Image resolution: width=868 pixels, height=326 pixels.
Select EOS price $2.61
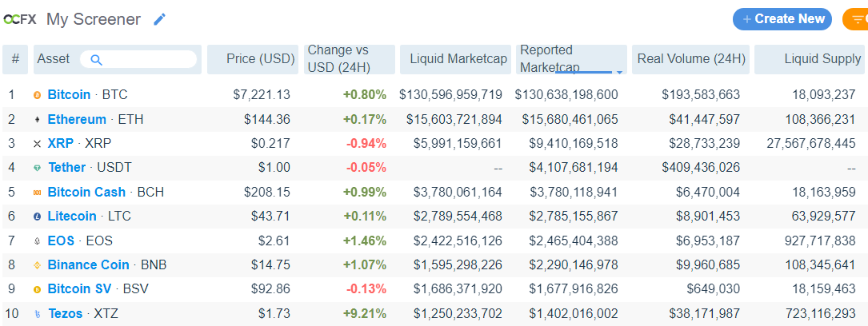pyautogui.click(x=274, y=241)
